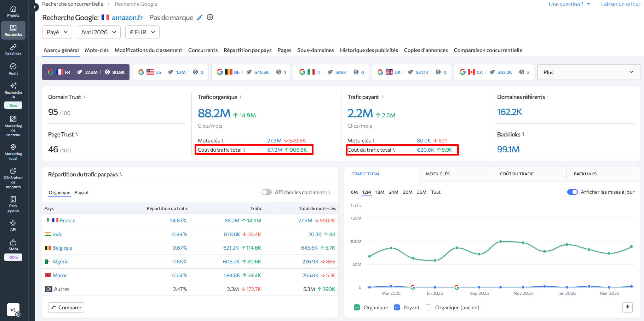
Task: Open Modifications du classement tab
Action: pyautogui.click(x=148, y=50)
